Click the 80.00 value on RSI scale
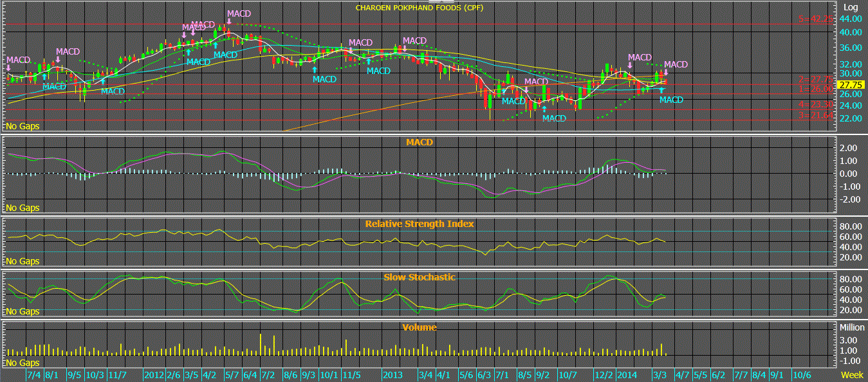 click(x=851, y=226)
